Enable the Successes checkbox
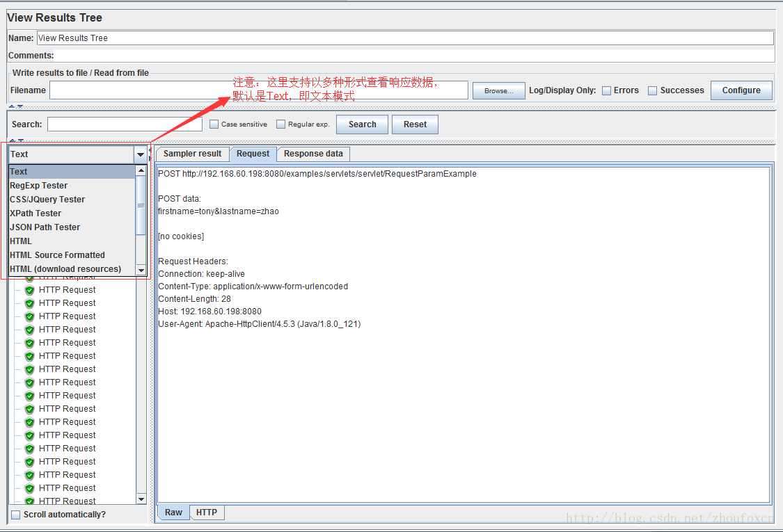The image size is (783, 532). (x=653, y=90)
